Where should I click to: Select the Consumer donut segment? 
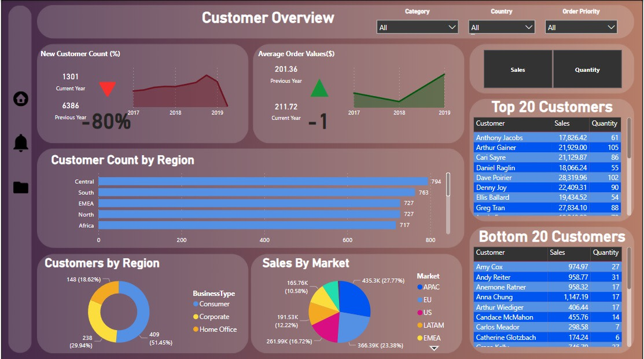142,312
